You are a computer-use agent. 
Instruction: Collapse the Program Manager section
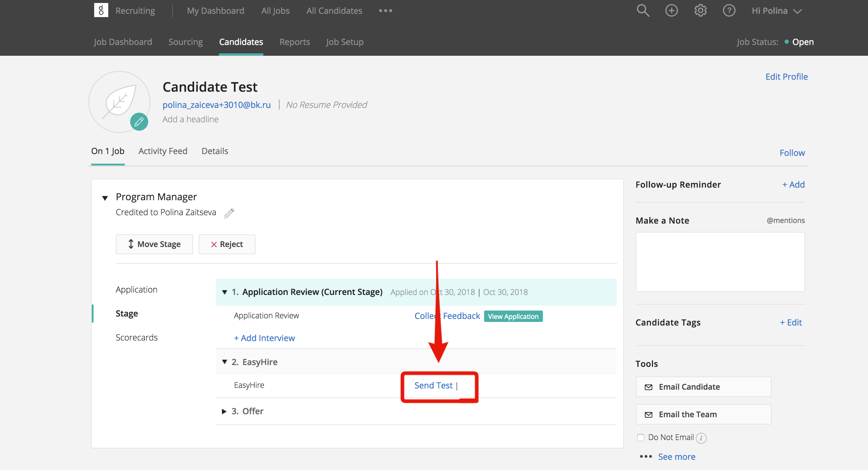tap(105, 198)
